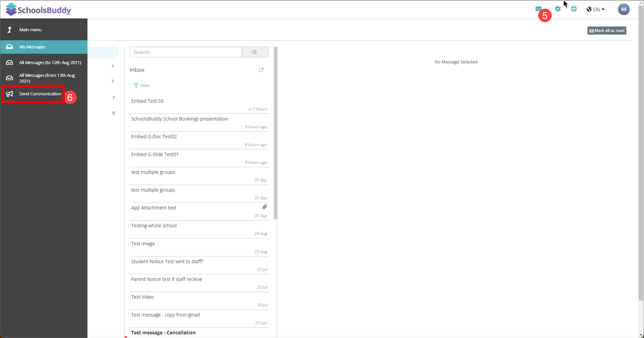
Task: Open Send Communication in sidebar
Action: (x=40, y=94)
